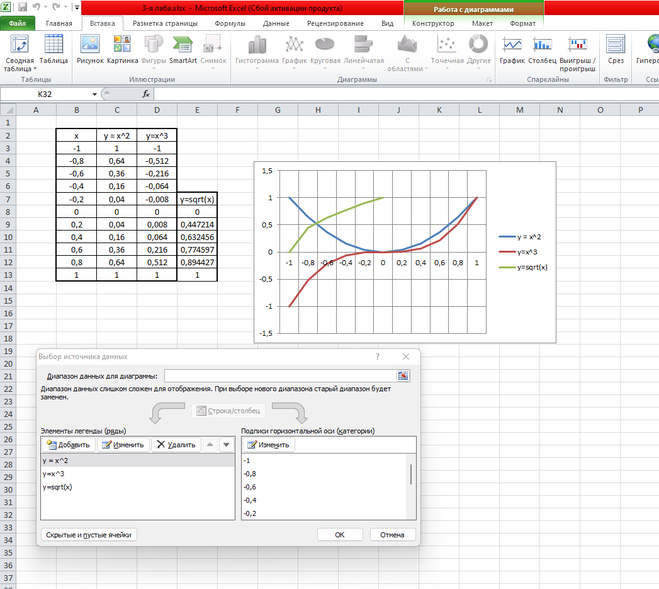The height and width of the screenshot is (589, 659).
Task: Insert a SmartArt graphic
Action: pos(183,50)
